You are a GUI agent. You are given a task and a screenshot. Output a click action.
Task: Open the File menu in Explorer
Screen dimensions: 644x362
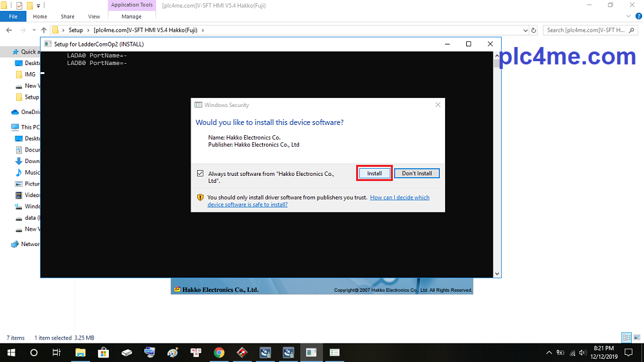[x=13, y=17]
